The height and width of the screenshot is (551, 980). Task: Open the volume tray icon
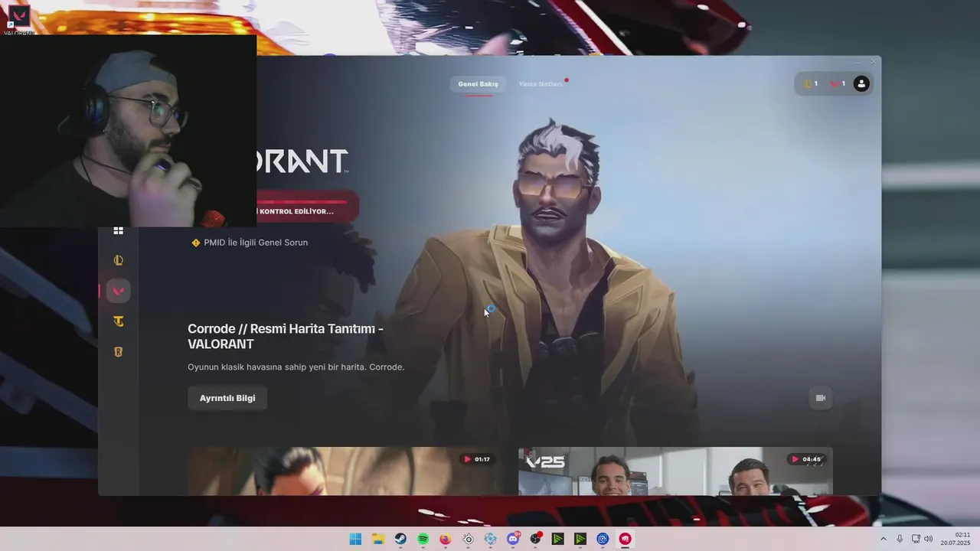[x=929, y=539]
